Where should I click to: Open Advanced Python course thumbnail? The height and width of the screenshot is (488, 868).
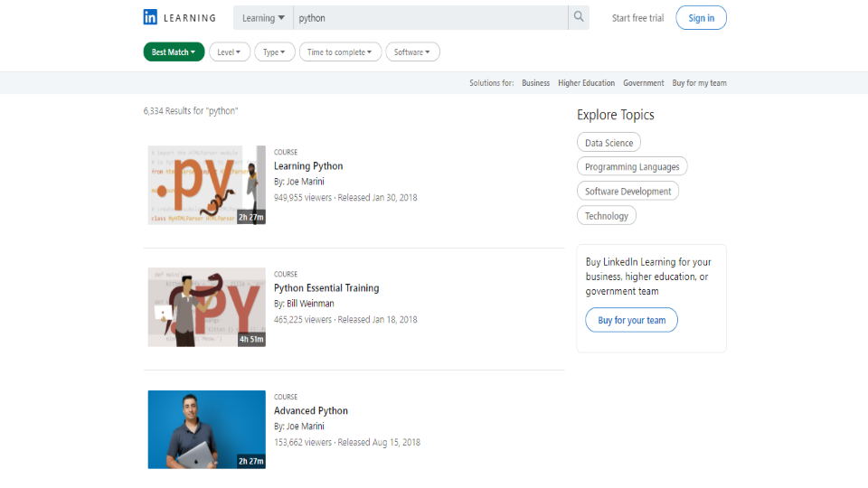point(206,429)
